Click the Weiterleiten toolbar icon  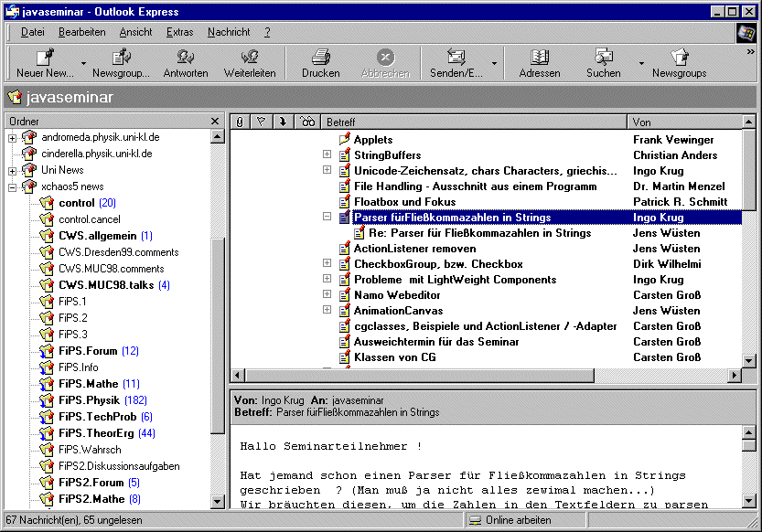point(250,58)
